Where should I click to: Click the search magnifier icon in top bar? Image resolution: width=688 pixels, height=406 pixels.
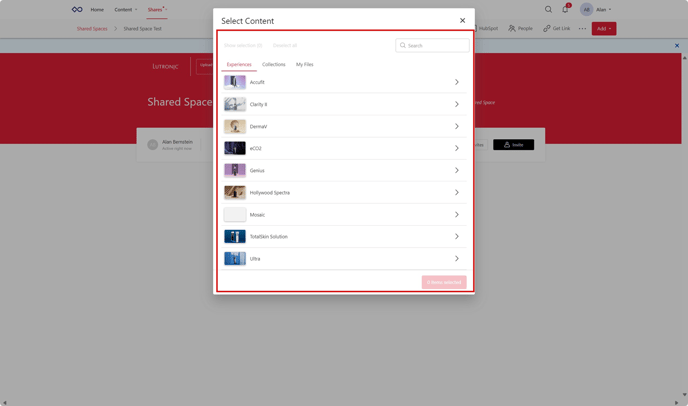tap(548, 9)
